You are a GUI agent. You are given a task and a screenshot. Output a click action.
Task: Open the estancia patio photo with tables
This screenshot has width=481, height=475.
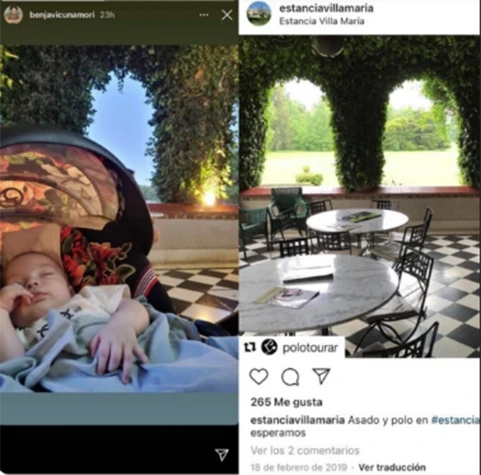[x=360, y=197]
